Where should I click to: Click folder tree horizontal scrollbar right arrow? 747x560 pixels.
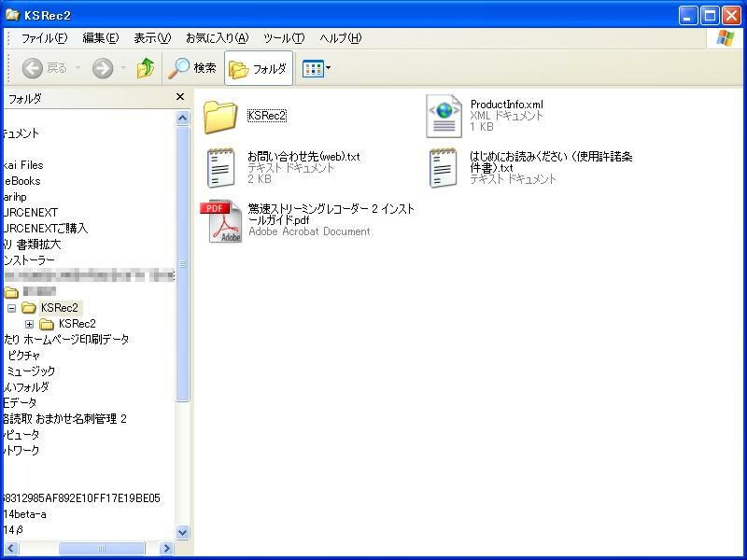tap(166, 548)
